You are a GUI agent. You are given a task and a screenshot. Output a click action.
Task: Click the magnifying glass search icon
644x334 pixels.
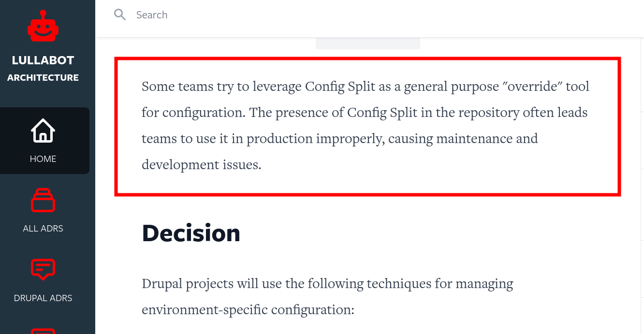point(120,15)
